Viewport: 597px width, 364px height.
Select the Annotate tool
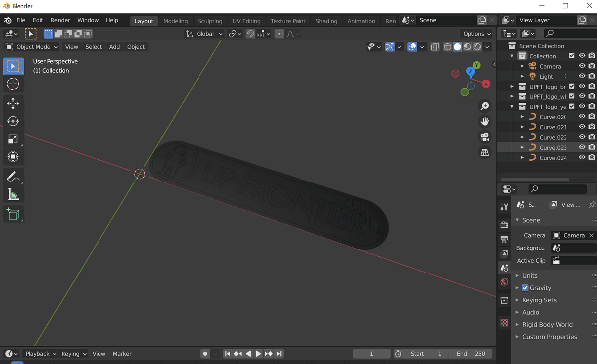[x=13, y=177]
